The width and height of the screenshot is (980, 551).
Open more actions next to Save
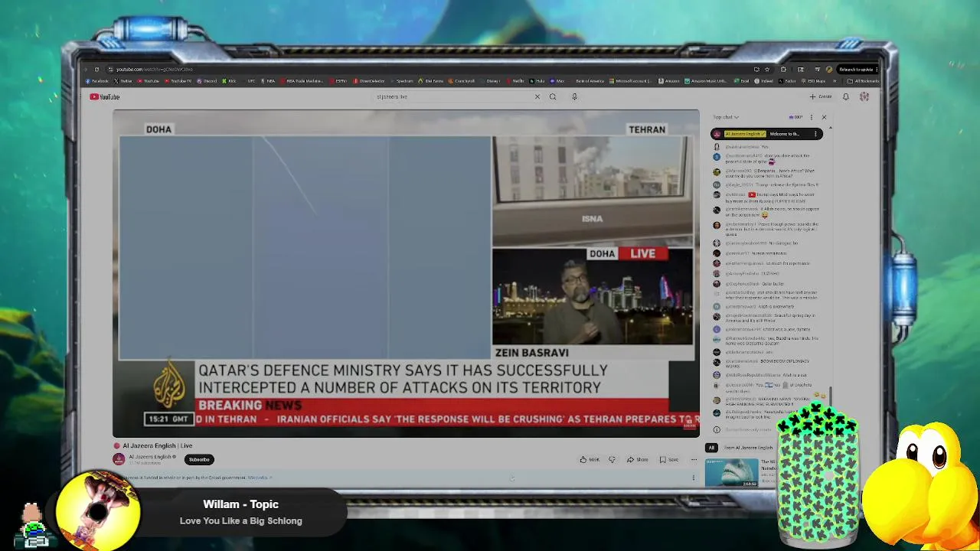click(x=694, y=459)
